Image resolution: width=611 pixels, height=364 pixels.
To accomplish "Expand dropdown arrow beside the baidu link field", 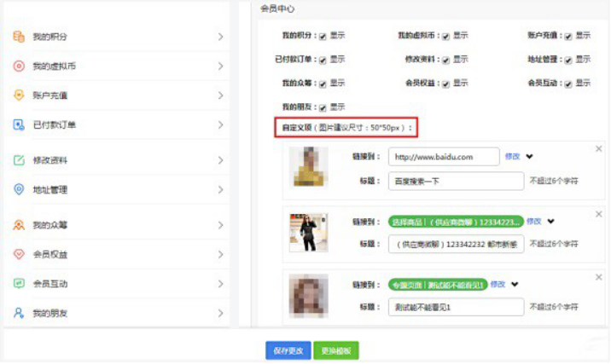I will pyautogui.click(x=529, y=157).
